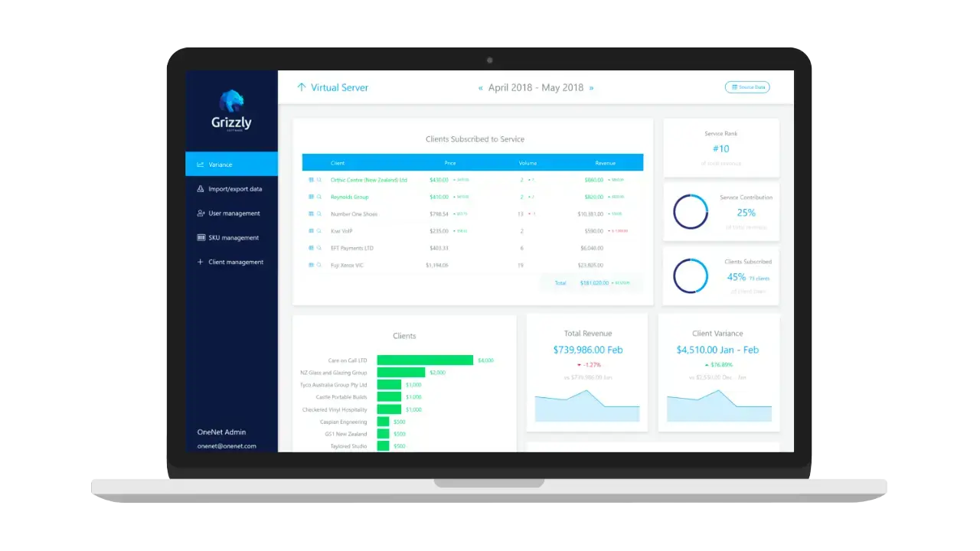
Task: Advance to next period with right double chevron
Action: click(591, 88)
